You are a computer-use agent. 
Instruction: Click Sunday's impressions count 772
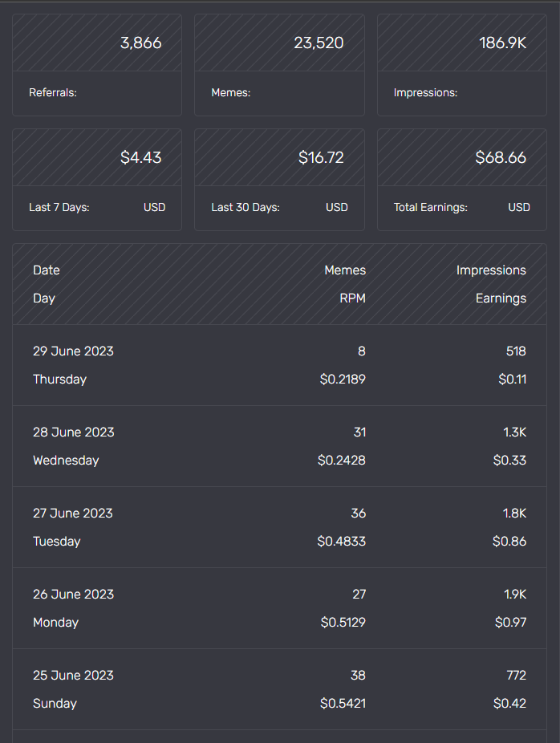click(516, 676)
